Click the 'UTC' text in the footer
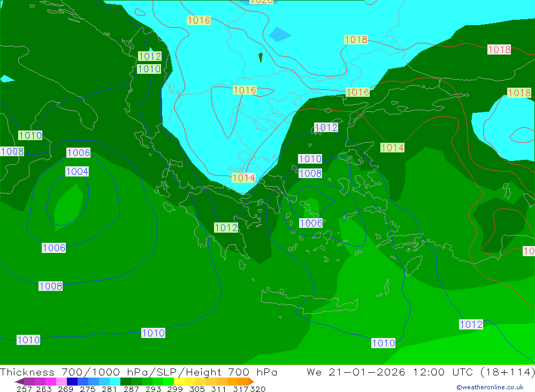Viewport: 535px width, 392px height. [463, 372]
